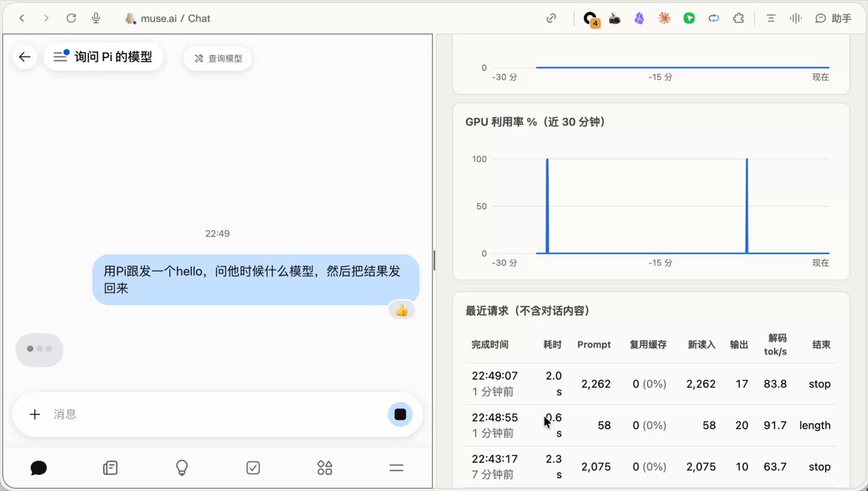
Task: Click the thumbs-up reaction on the message
Action: coord(401,310)
